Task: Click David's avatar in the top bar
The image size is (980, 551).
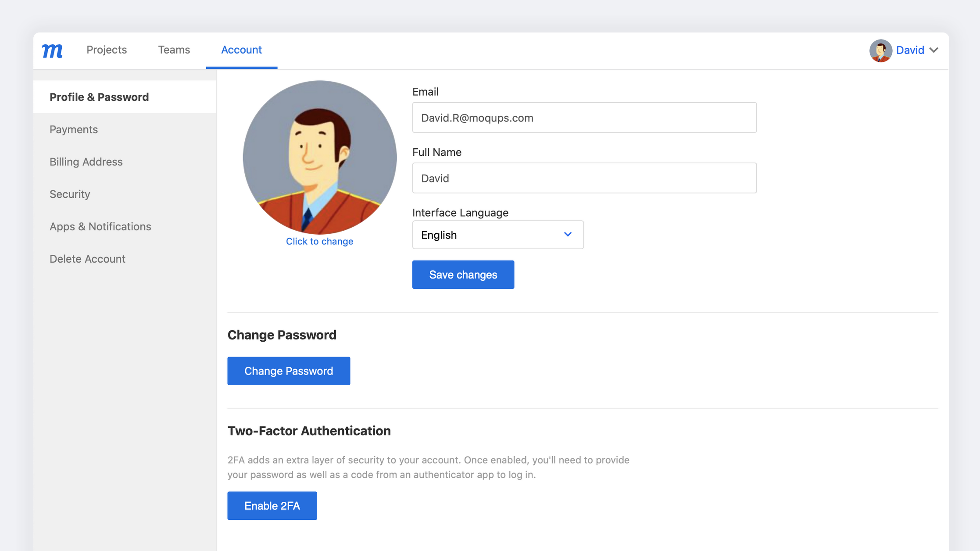Action: point(880,50)
